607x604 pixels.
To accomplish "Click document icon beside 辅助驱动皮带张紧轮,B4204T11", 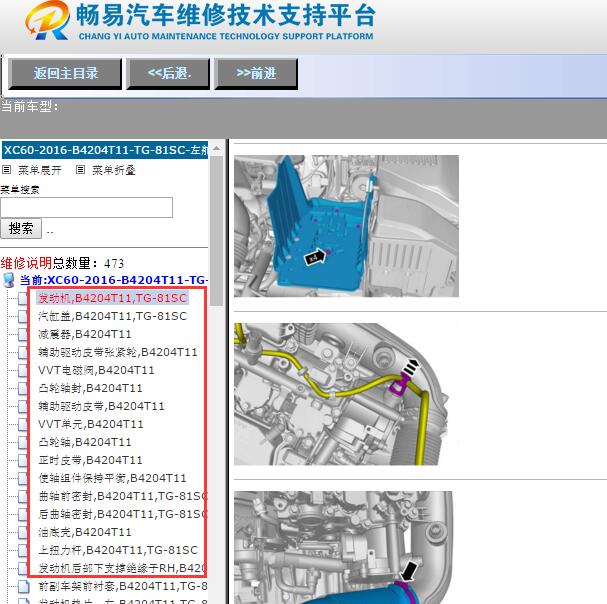I will tap(23, 352).
